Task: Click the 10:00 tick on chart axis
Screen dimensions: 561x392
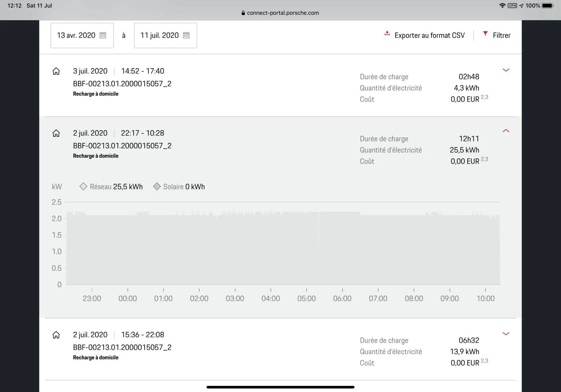Action: pyautogui.click(x=485, y=298)
